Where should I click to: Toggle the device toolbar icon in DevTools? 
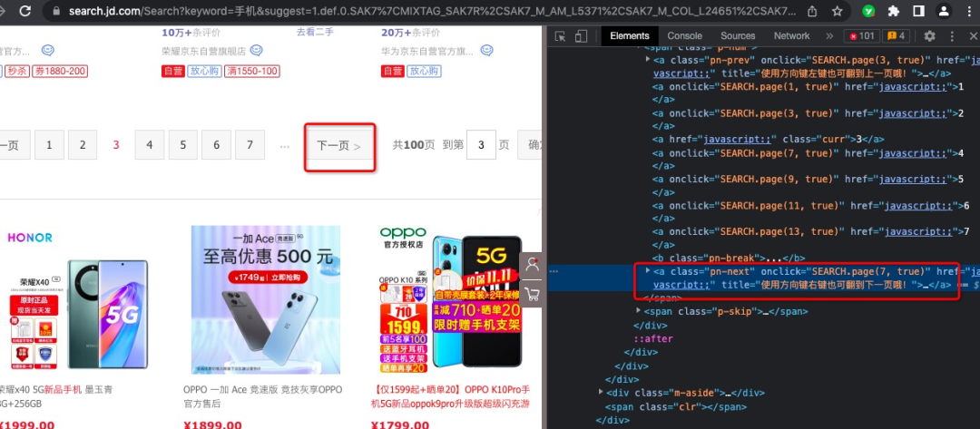tap(581, 36)
